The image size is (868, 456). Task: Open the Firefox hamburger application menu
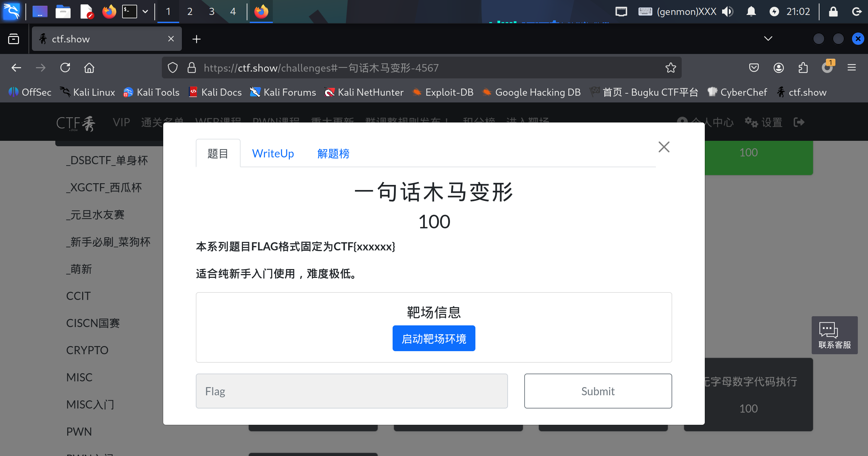click(x=851, y=68)
